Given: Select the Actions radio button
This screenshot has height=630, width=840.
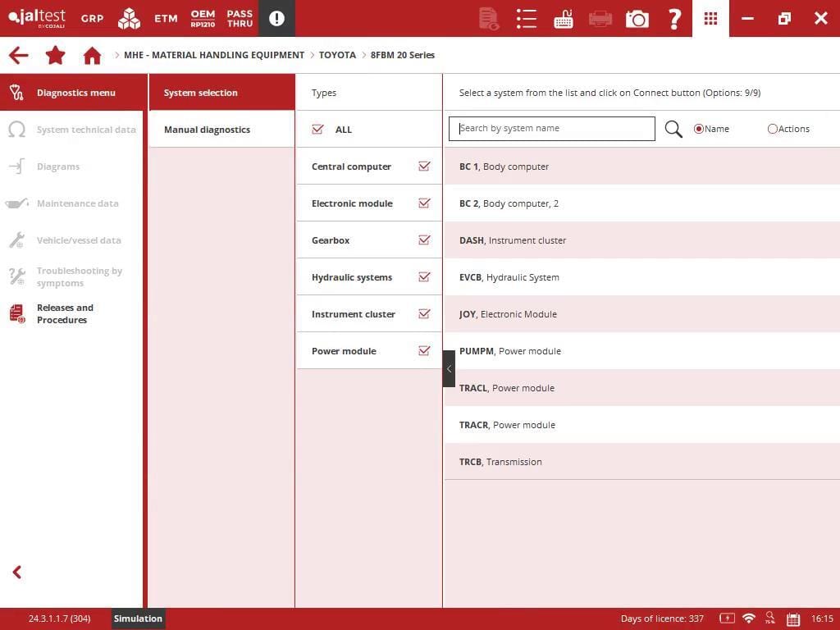Looking at the screenshot, I should click(x=772, y=129).
